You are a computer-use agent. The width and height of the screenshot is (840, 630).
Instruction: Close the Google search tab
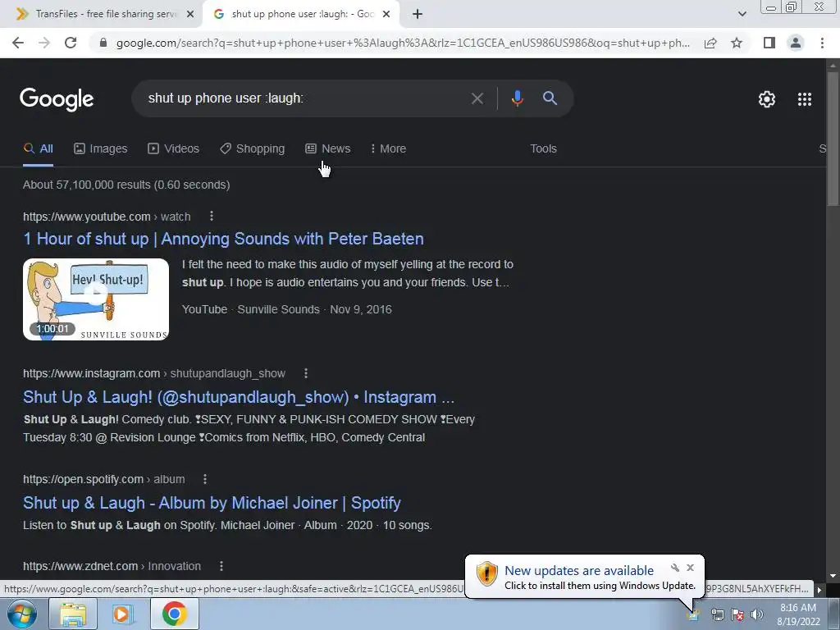[386, 15]
